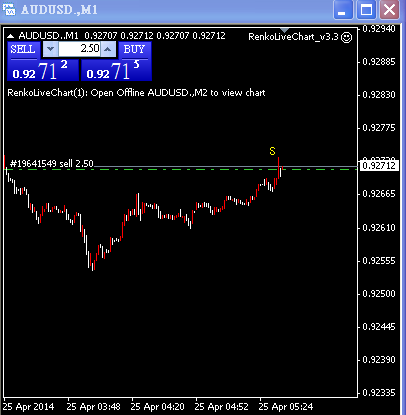Select the #19641549 sell 2.50 order line label

click(x=52, y=164)
